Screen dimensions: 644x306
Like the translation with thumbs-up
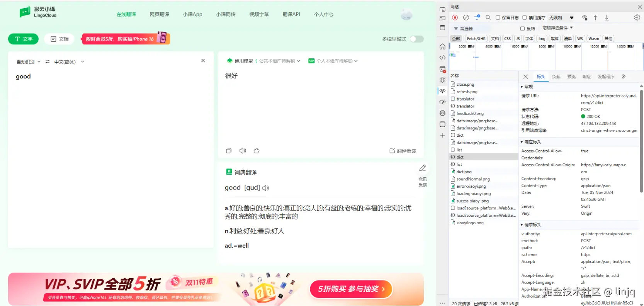coord(257,151)
